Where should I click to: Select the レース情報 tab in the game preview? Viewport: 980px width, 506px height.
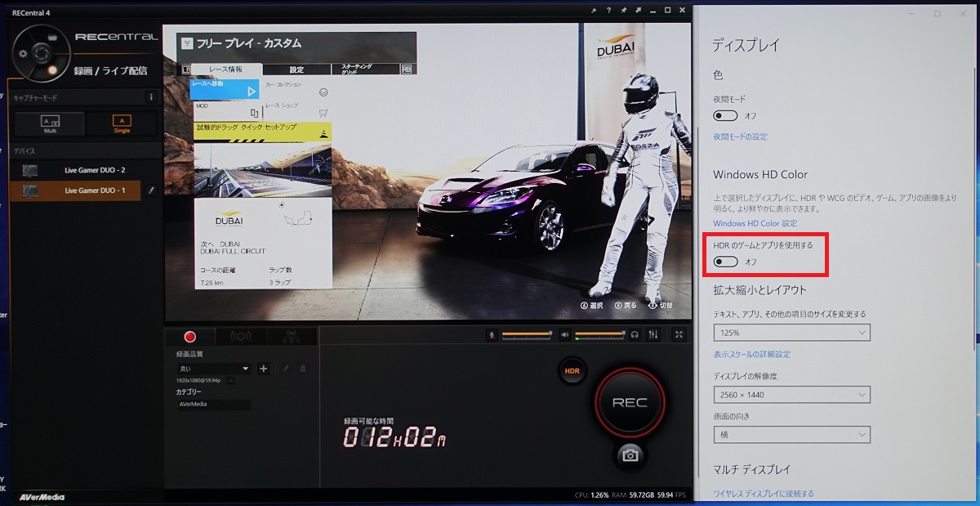coord(226,69)
